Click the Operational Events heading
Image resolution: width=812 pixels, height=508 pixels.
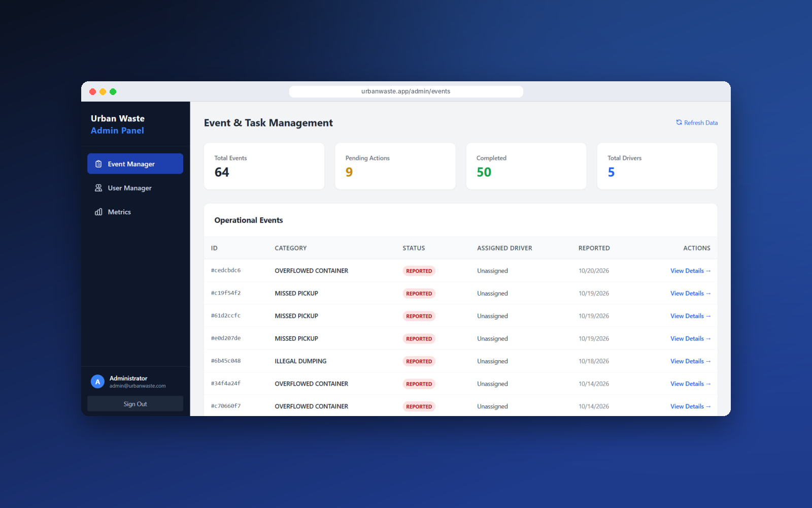[x=249, y=220]
